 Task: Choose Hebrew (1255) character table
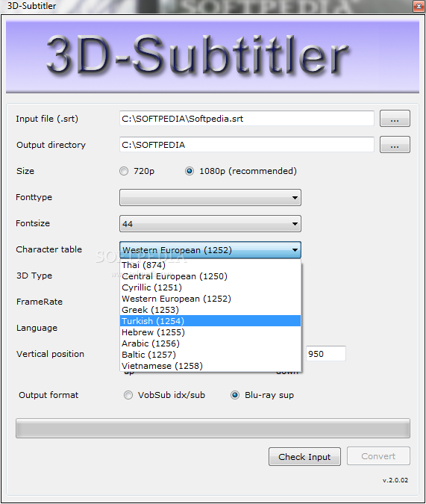click(210, 332)
